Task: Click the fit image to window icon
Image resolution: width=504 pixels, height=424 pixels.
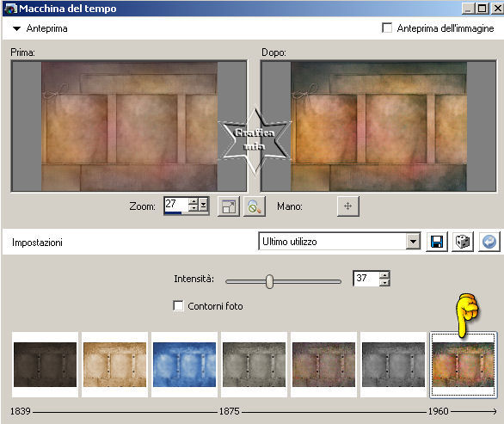Action: (229, 206)
